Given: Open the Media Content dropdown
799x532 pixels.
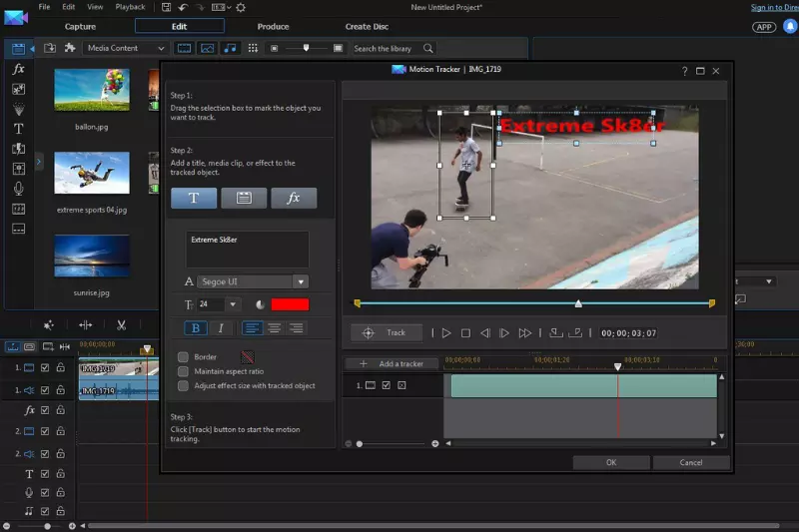Looking at the screenshot, I should coord(126,48).
